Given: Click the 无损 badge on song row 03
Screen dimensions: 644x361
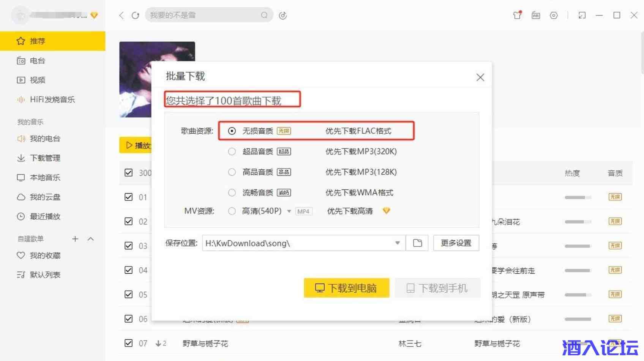Looking at the screenshot, I should point(615,245).
